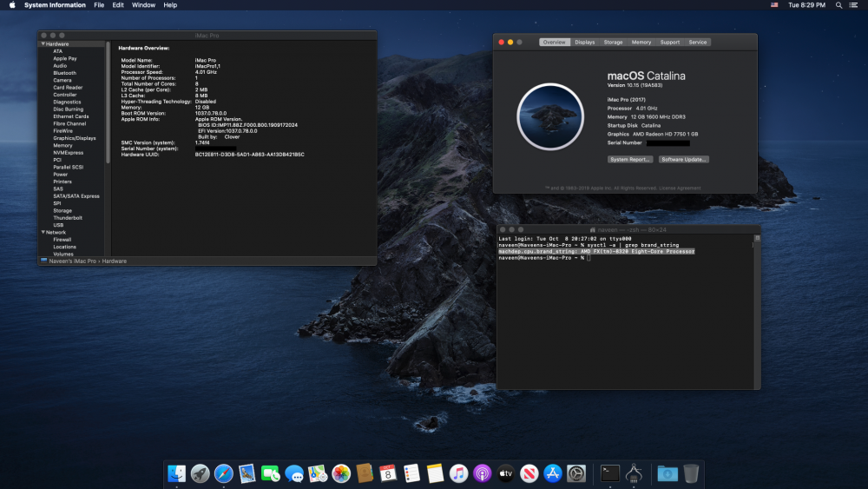Click the System Information sidebar scrollbar

click(x=108, y=102)
